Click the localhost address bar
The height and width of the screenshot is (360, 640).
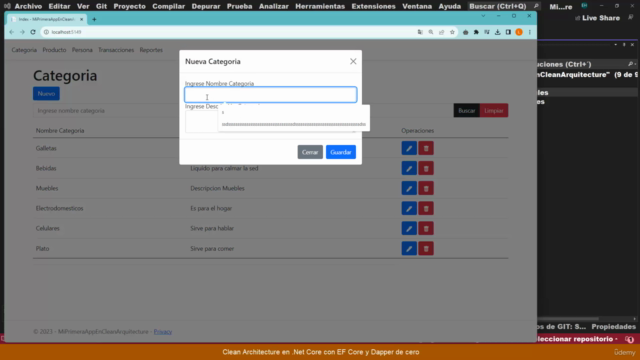point(229,32)
